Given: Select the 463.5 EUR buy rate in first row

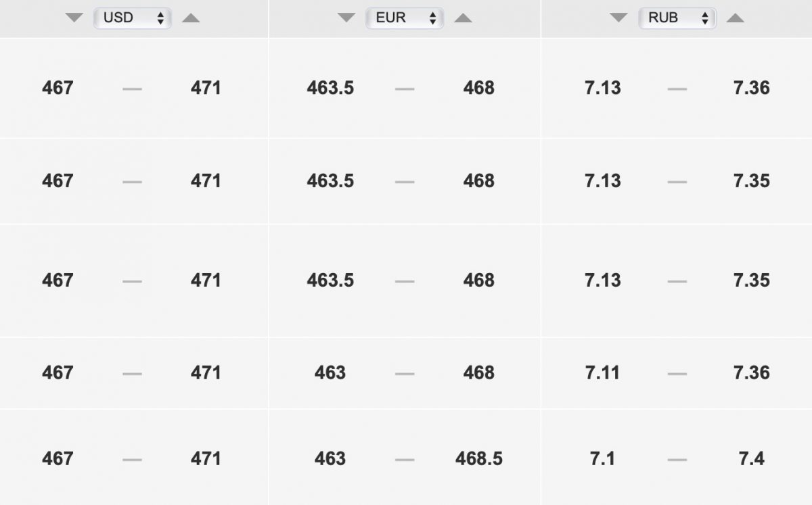Looking at the screenshot, I should pyautogui.click(x=330, y=88).
